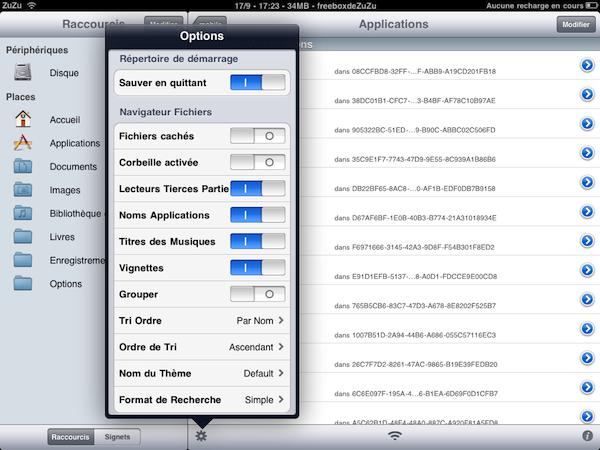Viewport: 600px width, 450px height.
Task: Select the Accueil label in Places
Action: pyautogui.click(x=65, y=120)
